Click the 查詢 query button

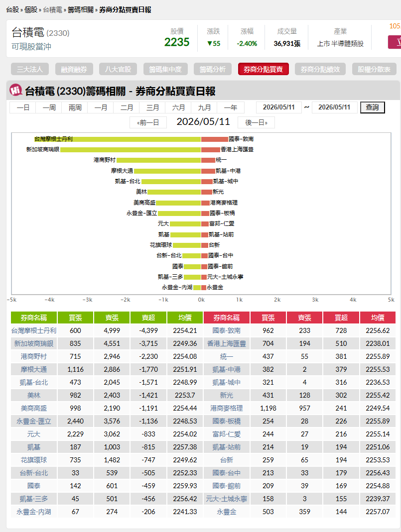(372, 107)
